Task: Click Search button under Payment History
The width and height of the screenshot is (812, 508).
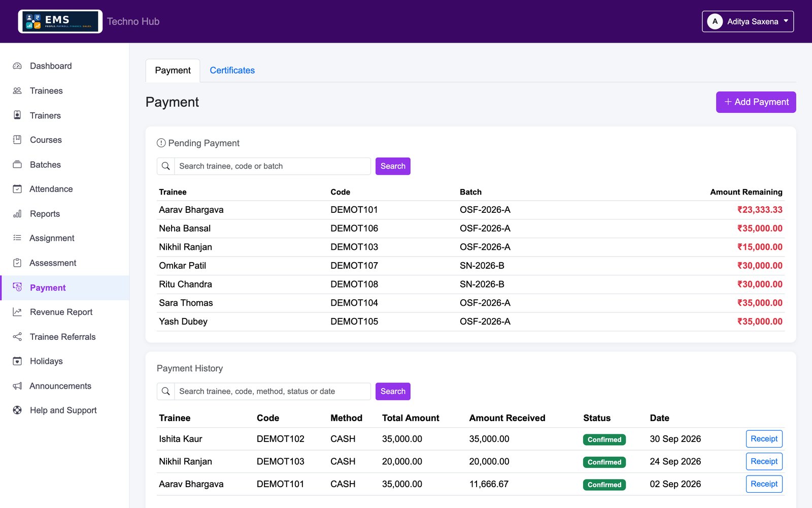Action: click(393, 391)
